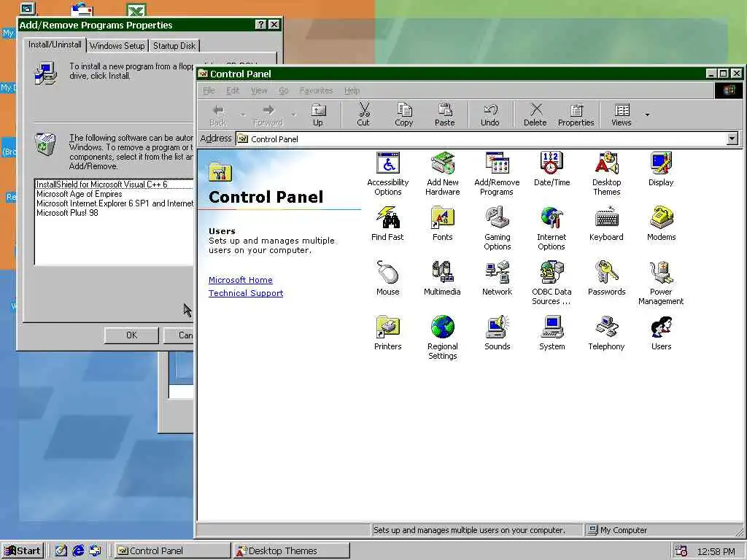Switch to Desktop Themes taskbar button

click(292, 551)
